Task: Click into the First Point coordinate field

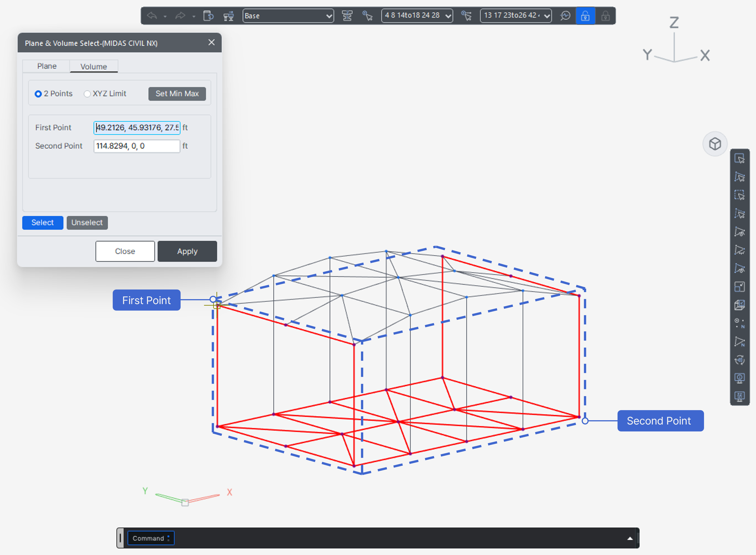Action: pyautogui.click(x=137, y=128)
